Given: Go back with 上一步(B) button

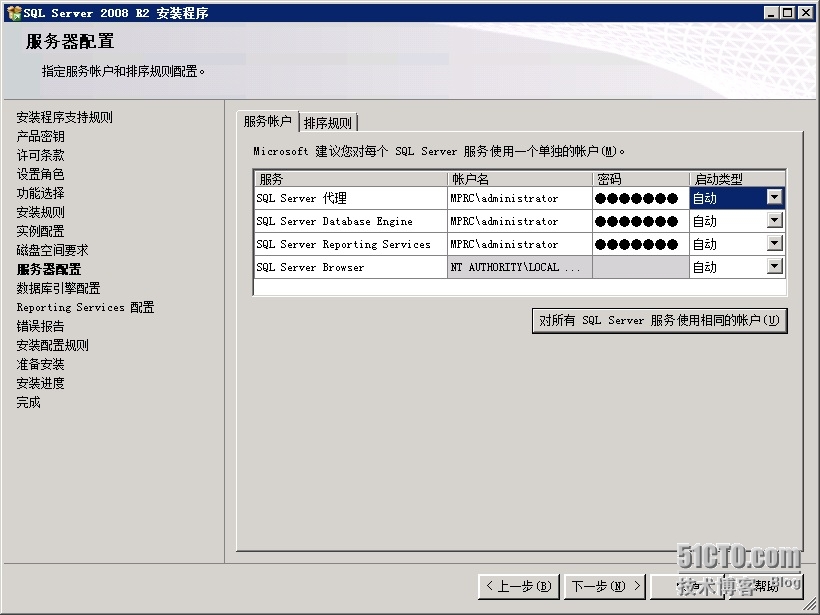Looking at the screenshot, I should [519, 586].
